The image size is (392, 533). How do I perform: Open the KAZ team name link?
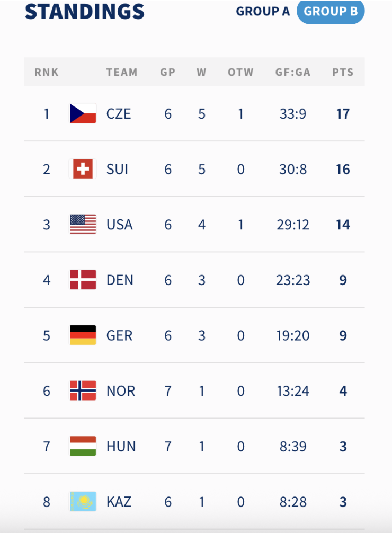(x=119, y=502)
